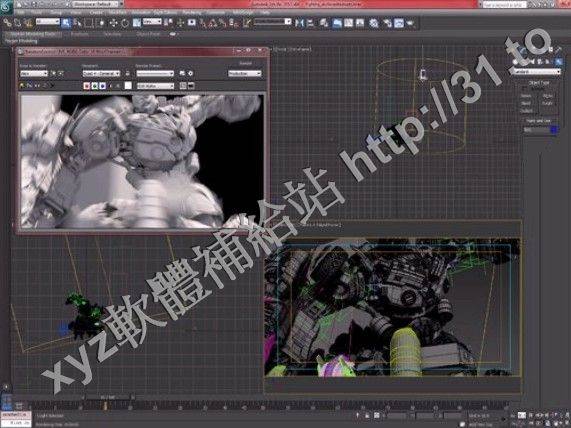This screenshot has height=428, width=571.
Task: Open the Rendered Frame Window toolbar icon
Action: pos(399,23)
